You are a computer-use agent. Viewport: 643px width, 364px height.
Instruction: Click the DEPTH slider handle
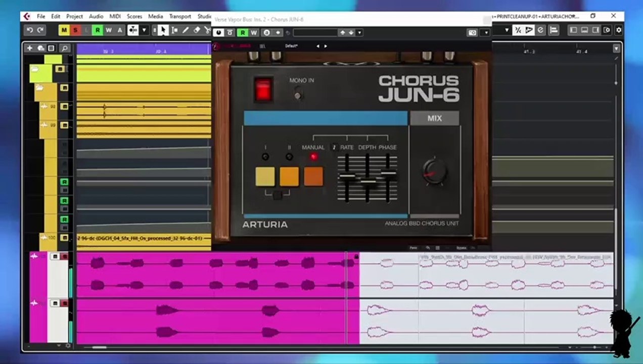(x=368, y=181)
